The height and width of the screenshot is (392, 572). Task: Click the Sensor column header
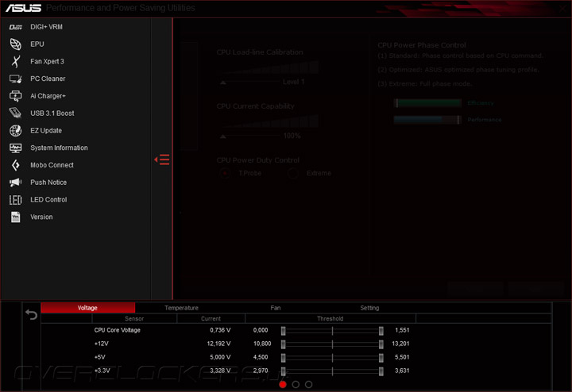pos(134,318)
